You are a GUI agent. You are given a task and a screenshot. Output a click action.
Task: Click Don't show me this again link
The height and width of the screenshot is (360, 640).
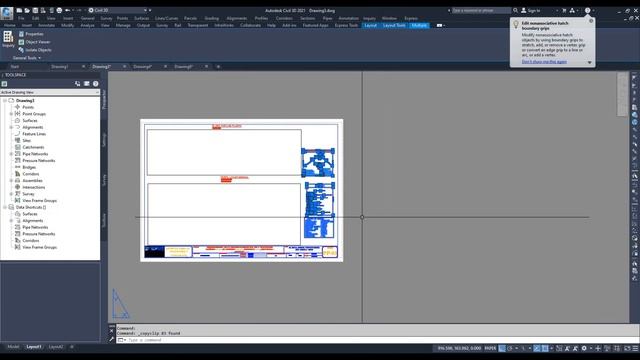[544, 62]
